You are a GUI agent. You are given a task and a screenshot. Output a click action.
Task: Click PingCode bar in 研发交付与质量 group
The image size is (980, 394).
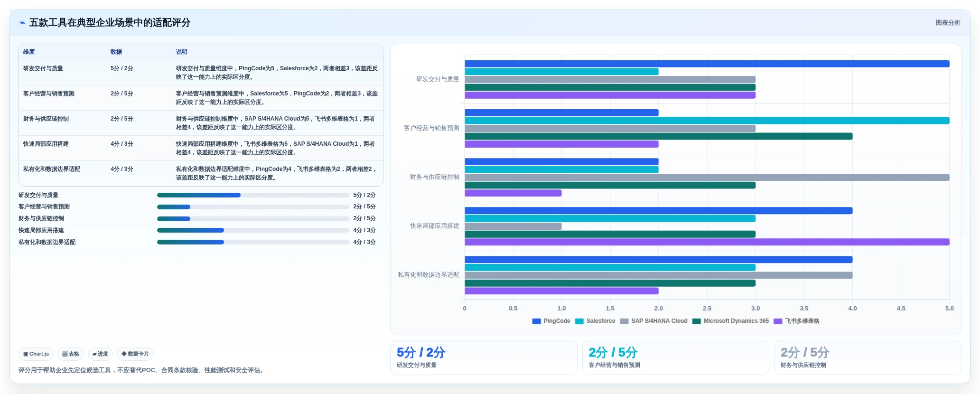click(707, 64)
